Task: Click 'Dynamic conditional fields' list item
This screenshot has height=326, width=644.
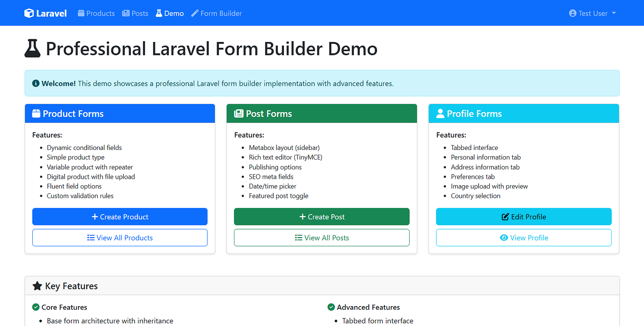Action: (x=84, y=148)
